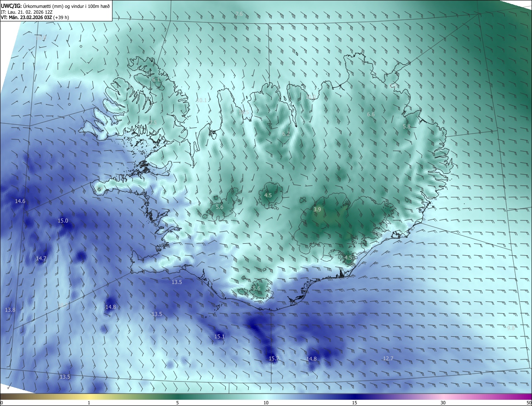Click the 15.1 value label
Viewport: 532px width, 406px height.
point(219,336)
